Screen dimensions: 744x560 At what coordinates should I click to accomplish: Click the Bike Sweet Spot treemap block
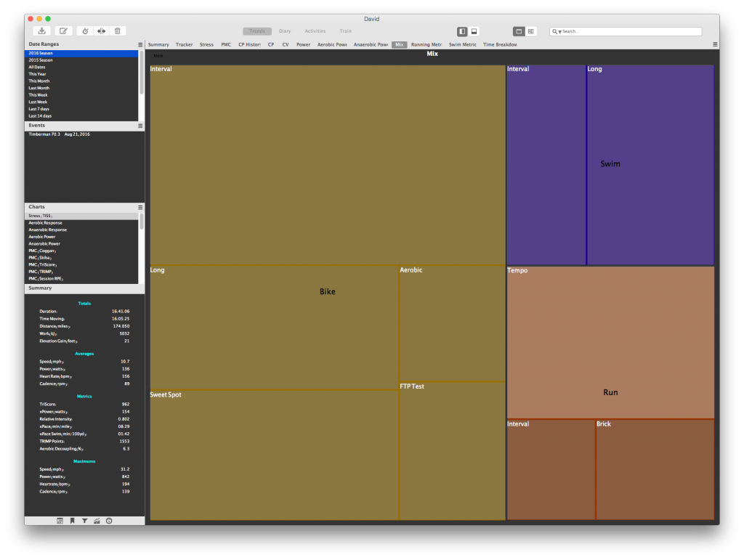pos(274,455)
